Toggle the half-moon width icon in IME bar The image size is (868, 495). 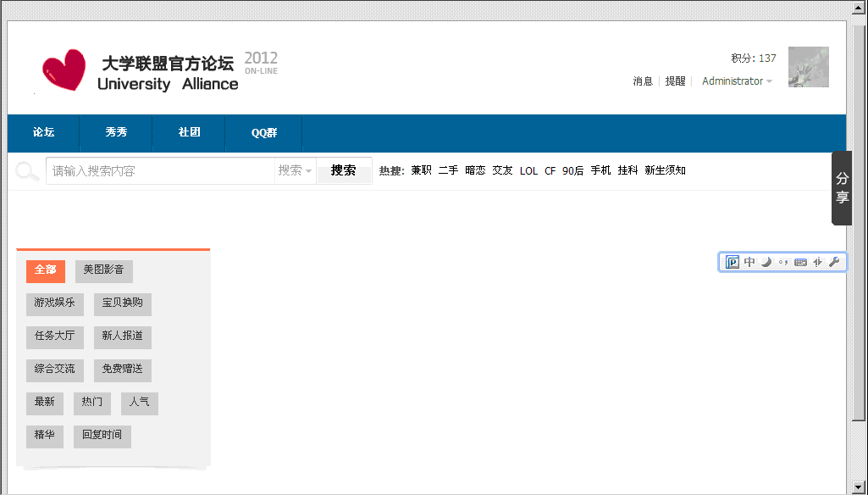click(766, 262)
